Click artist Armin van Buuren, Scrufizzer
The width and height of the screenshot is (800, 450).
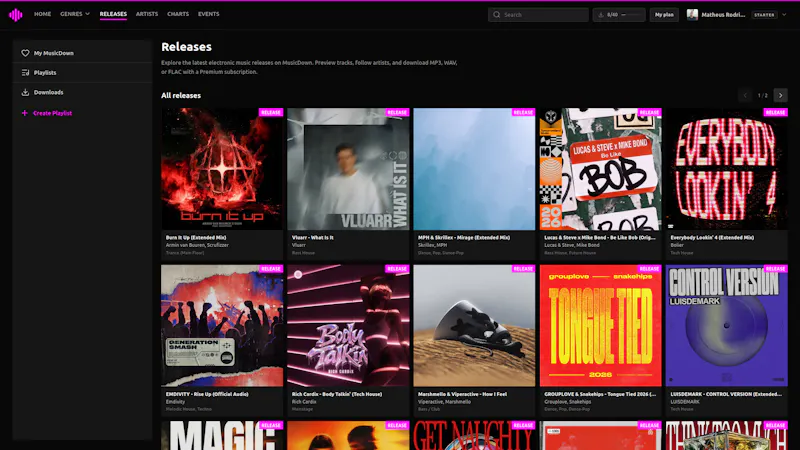tap(197, 245)
